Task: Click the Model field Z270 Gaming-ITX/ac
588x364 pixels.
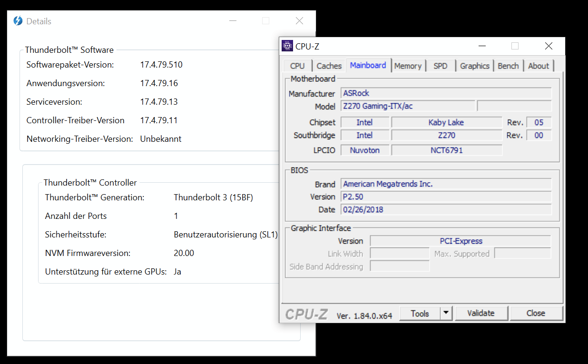Action: pyautogui.click(x=408, y=106)
